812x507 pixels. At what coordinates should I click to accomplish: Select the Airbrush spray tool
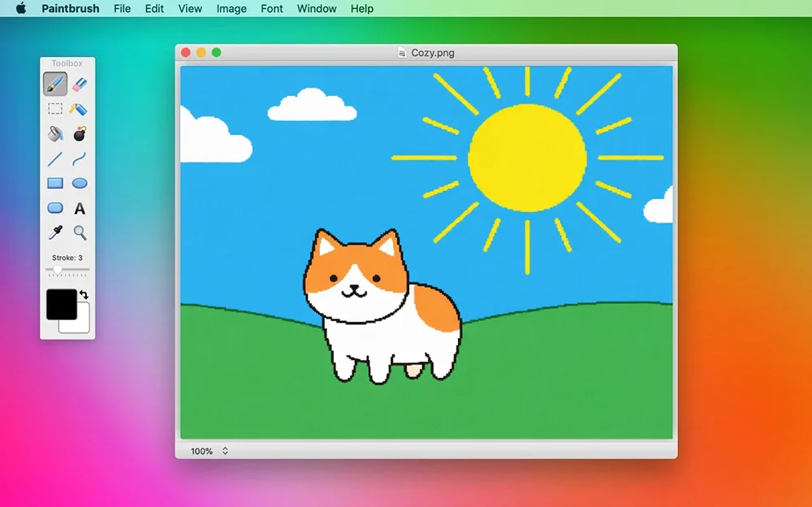pyautogui.click(x=80, y=109)
